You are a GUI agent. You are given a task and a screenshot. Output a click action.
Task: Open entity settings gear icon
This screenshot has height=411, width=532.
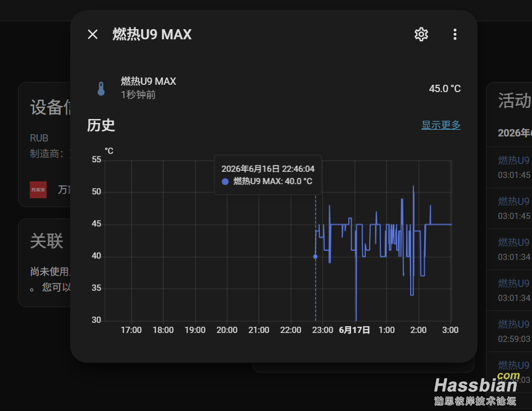421,34
